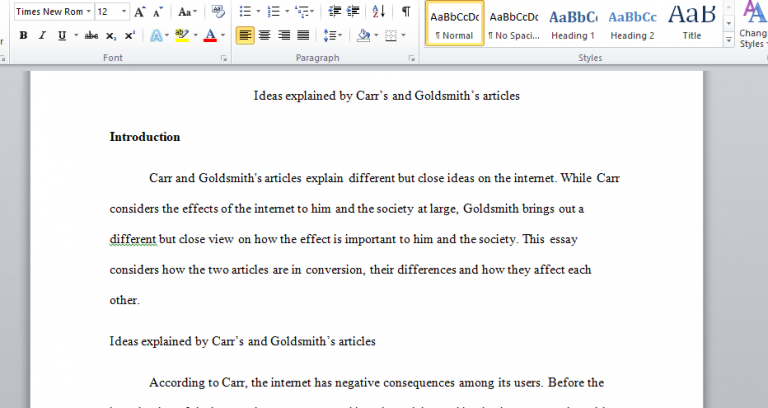
Task: Open Text Effects dropdown arrow
Action: [167, 36]
